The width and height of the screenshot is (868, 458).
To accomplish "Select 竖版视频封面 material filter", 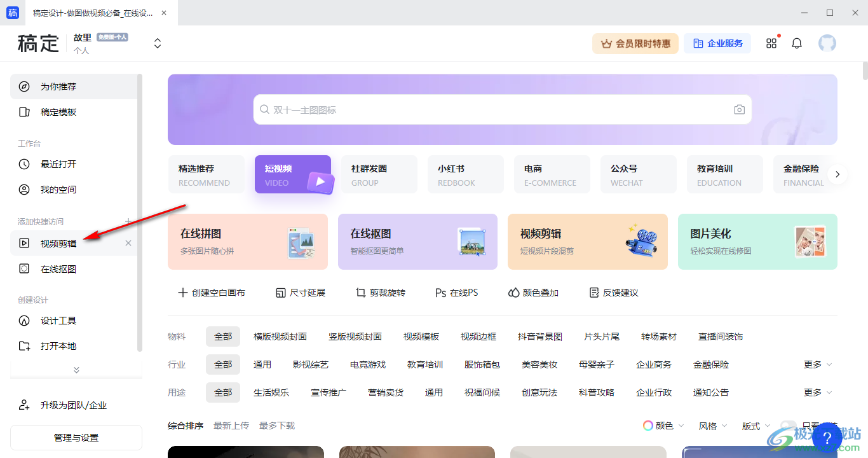I will point(355,337).
